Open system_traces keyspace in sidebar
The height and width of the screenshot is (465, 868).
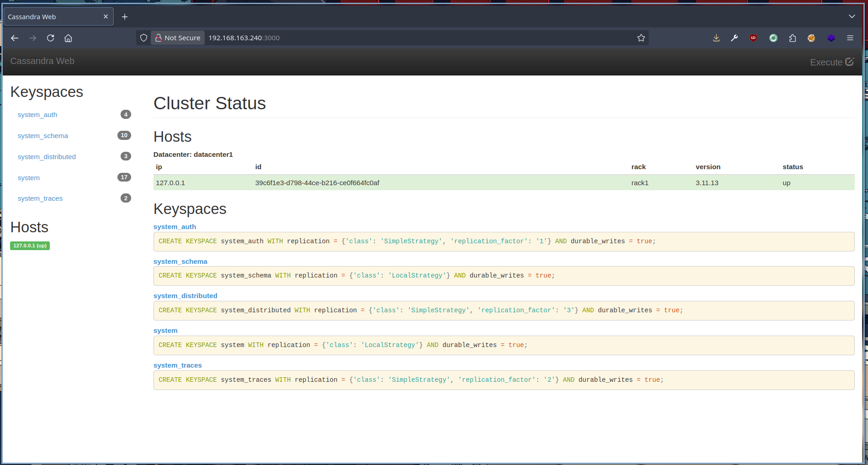coord(40,198)
